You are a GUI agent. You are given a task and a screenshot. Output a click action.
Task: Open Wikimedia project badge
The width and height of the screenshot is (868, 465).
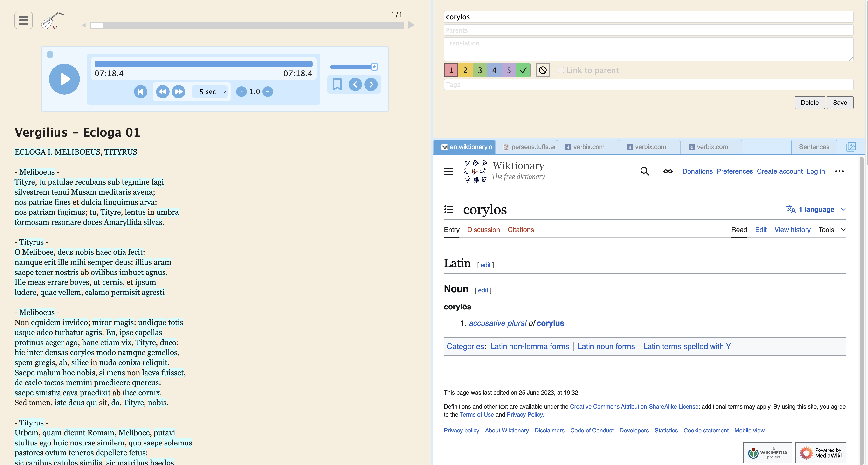point(768,453)
